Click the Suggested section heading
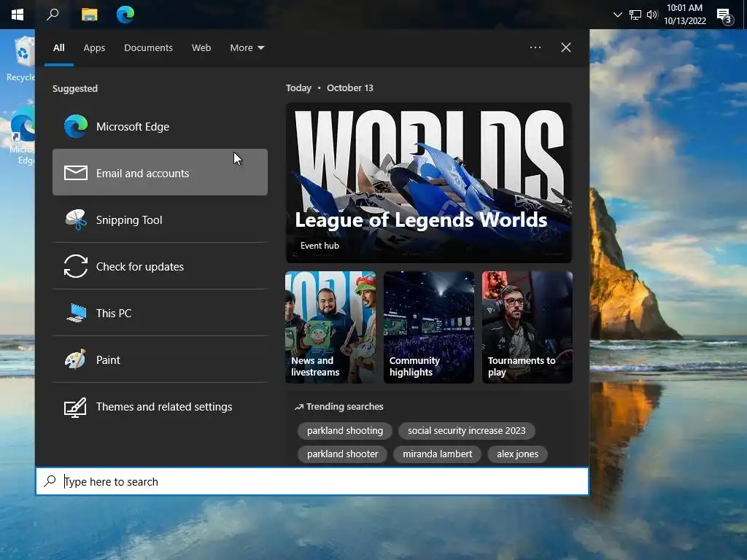747x560 pixels. tap(75, 88)
